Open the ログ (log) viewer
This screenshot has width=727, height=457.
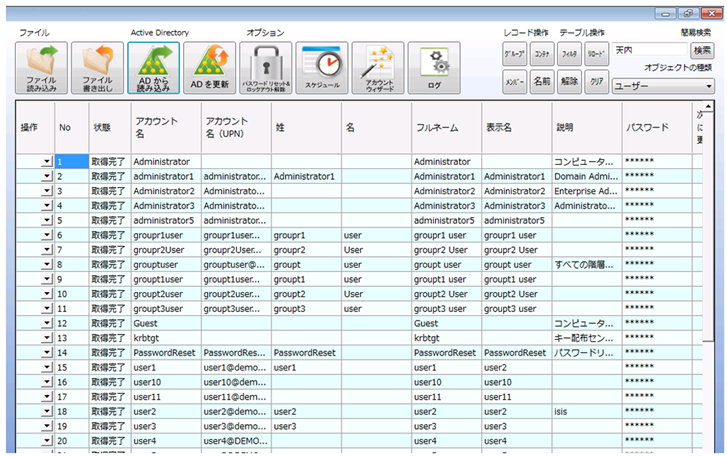tap(434, 68)
